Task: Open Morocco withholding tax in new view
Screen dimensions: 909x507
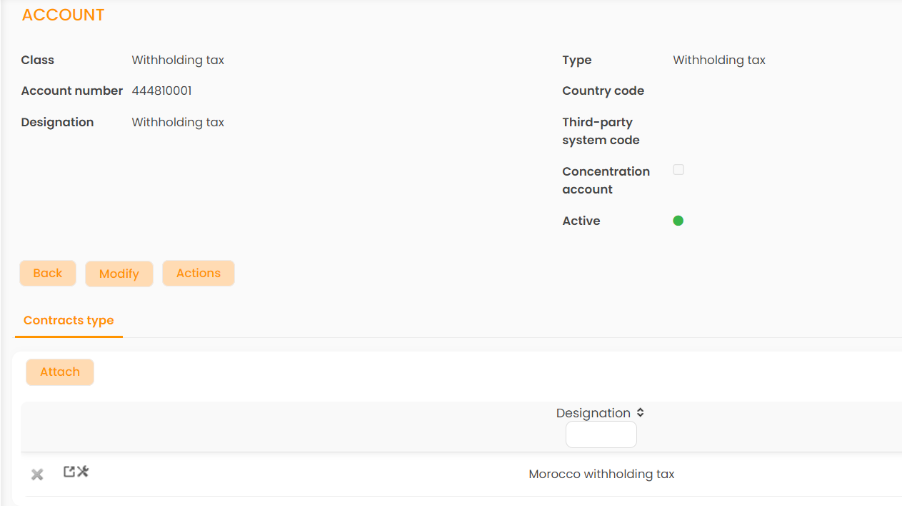Action: point(69,472)
